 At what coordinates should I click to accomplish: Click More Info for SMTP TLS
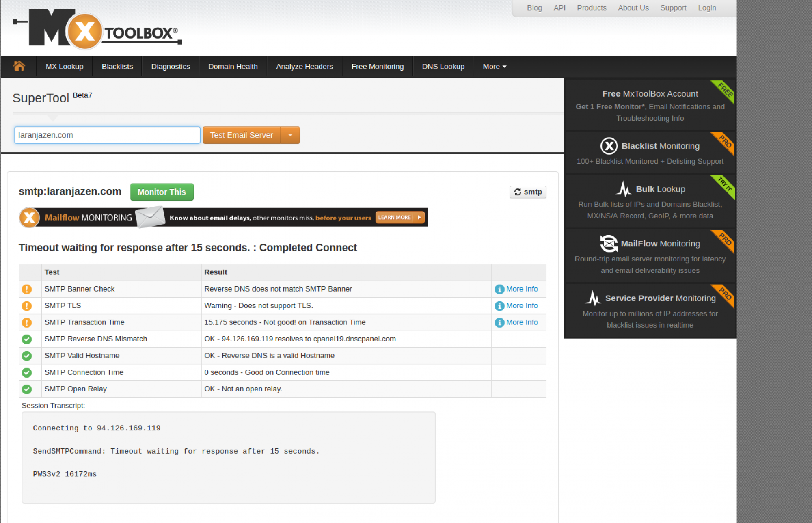pos(522,306)
